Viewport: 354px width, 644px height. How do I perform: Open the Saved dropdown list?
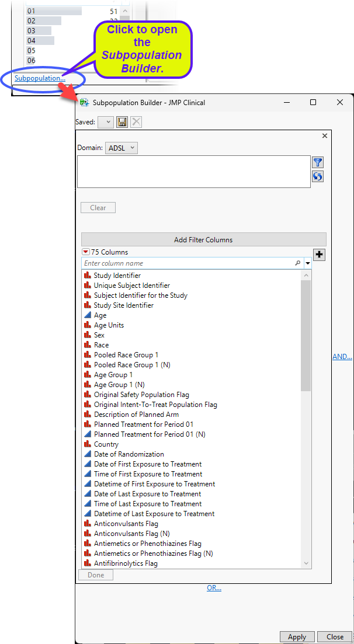106,122
